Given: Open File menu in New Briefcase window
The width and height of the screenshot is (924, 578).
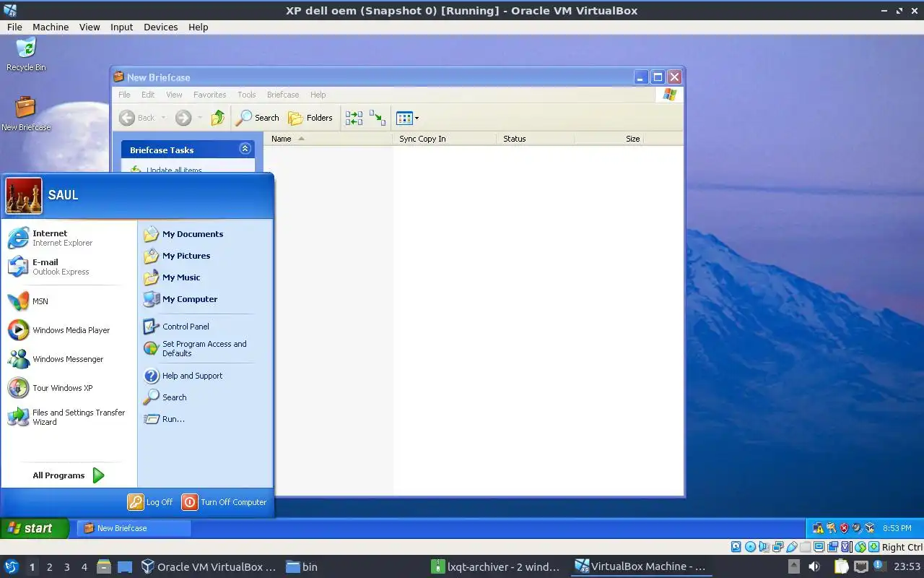Looking at the screenshot, I should click(x=124, y=95).
